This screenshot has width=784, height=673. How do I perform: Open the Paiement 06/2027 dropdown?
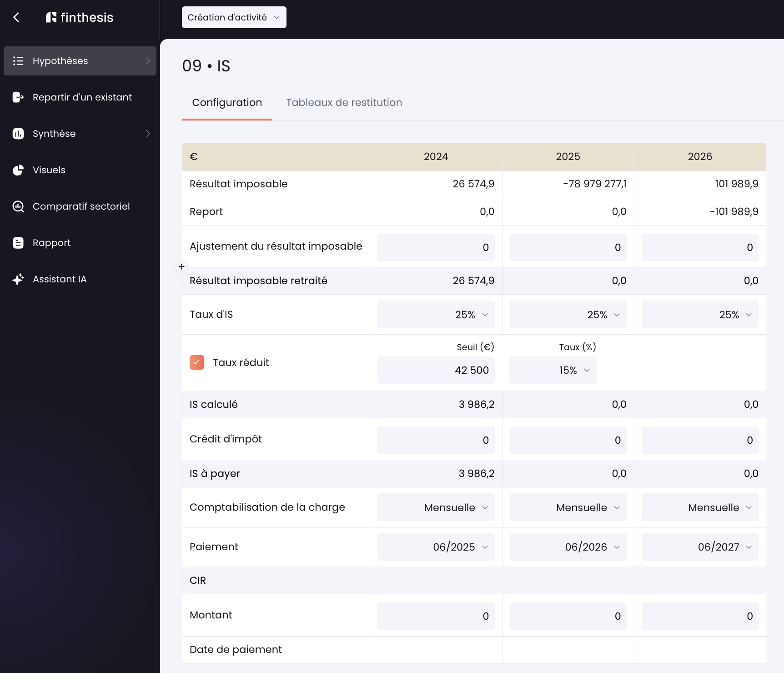pyautogui.click(x=700, y=547)
